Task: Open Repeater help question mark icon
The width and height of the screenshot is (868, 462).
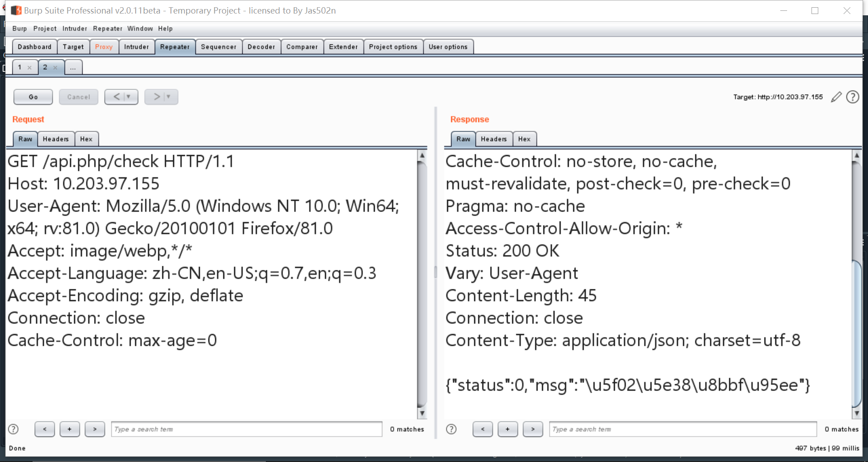Action: tap(853, 97)
